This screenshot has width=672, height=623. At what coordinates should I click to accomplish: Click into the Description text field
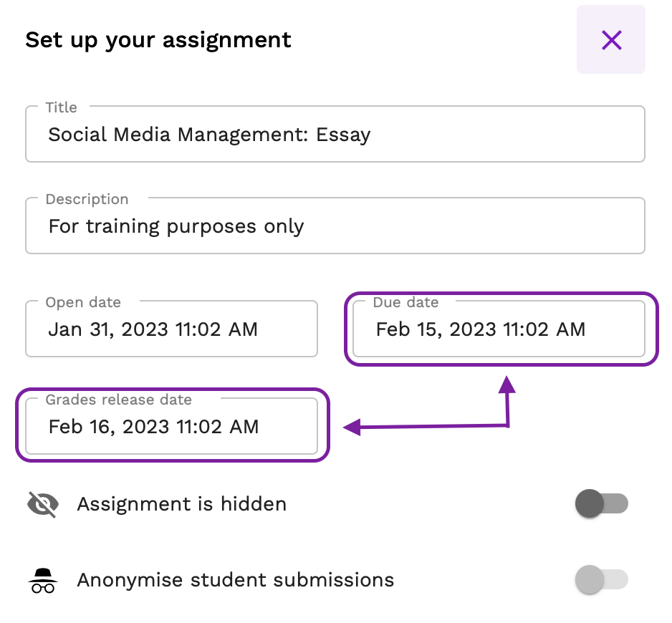pyautogui.click(x=335, y=226)
